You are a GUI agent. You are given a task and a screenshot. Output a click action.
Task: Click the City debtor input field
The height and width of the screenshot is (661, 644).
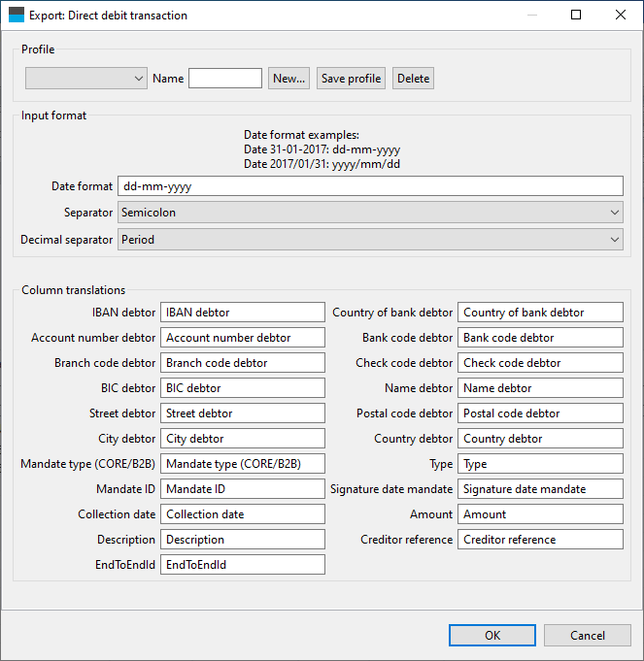point(243,439)
